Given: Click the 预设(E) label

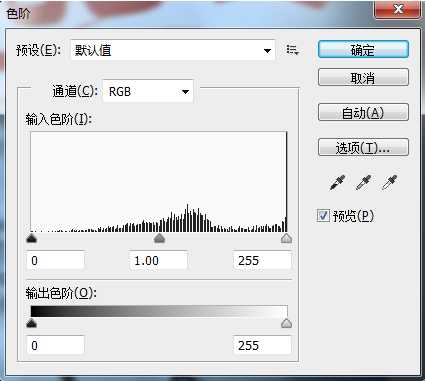Looking at the screenshot, I should pos(39,50).
